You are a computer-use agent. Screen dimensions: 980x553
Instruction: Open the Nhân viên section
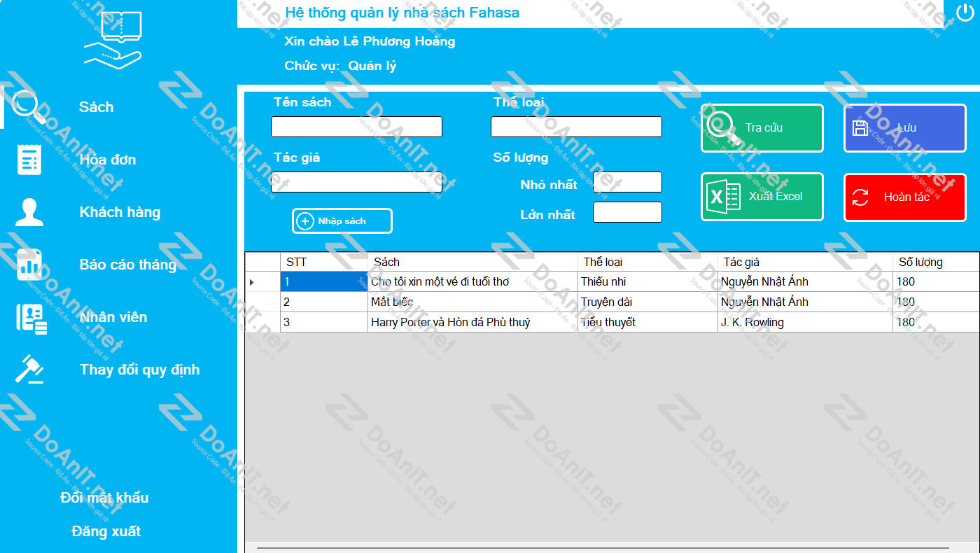[113, 317]
